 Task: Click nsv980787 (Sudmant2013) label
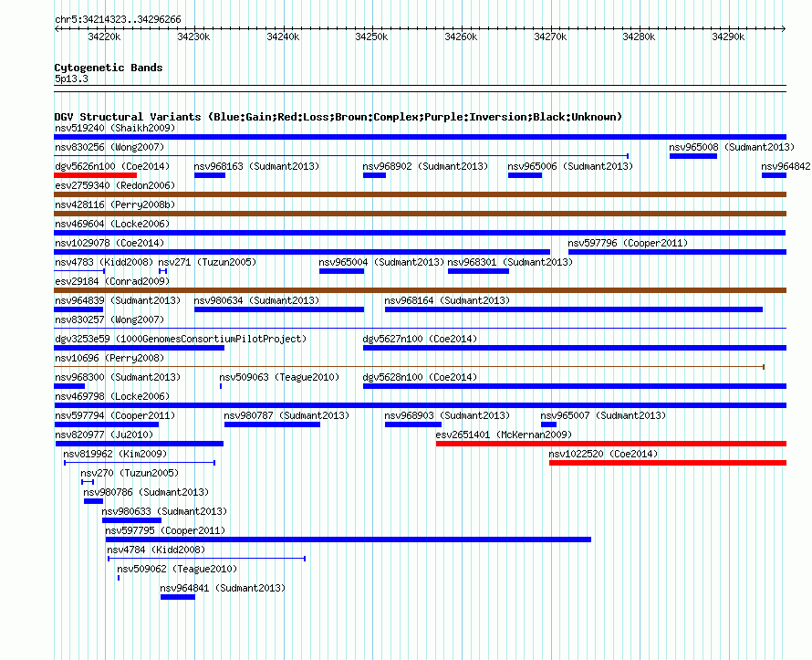click(286, 415)
